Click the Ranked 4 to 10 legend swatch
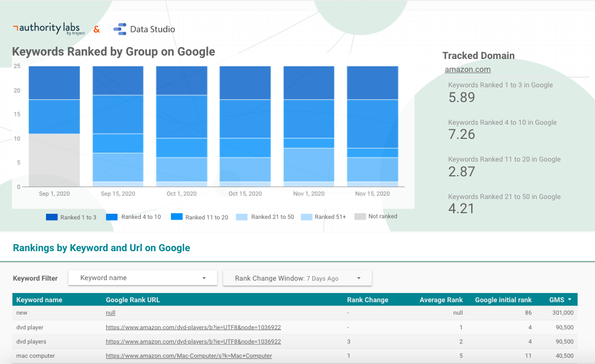 click(x=111, y=217)
